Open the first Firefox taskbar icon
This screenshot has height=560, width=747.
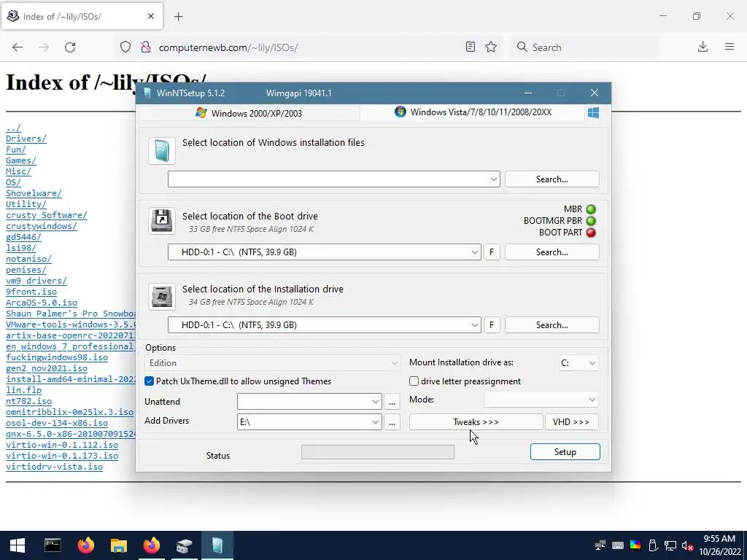click(86, 545)
